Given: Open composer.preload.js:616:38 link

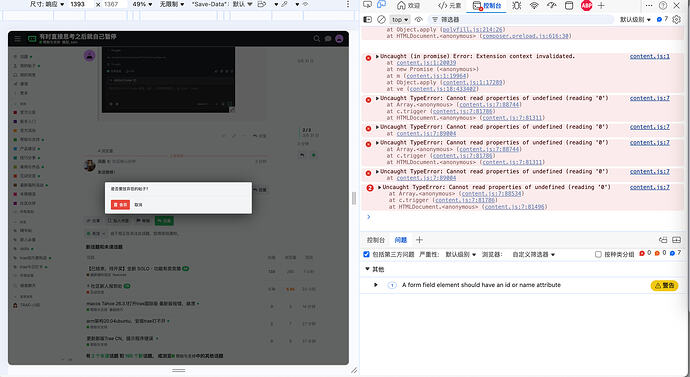Looking at the screenshot, I should [x=525, y=36].
